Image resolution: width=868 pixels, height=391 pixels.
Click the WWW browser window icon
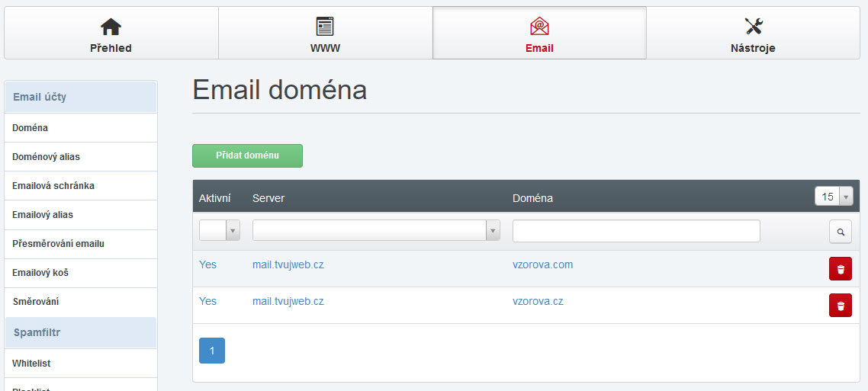pyautogui.click(x=325, y=27)
